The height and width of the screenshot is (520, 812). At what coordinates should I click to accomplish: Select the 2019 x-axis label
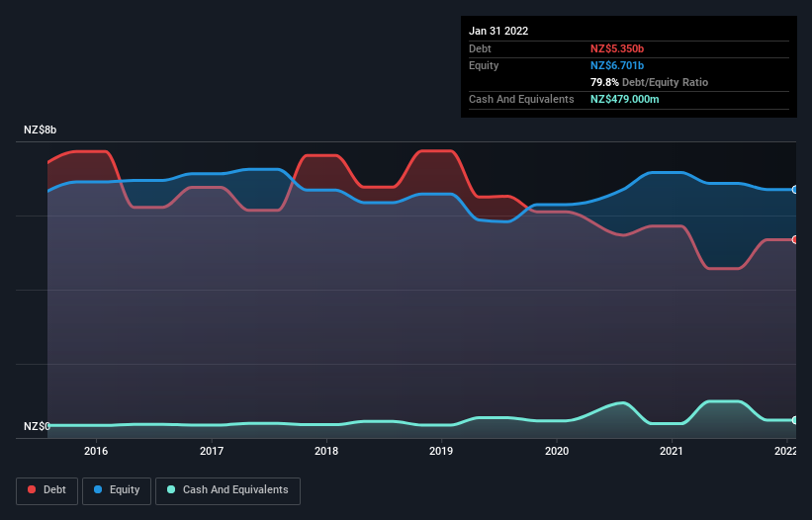(441, 451)
